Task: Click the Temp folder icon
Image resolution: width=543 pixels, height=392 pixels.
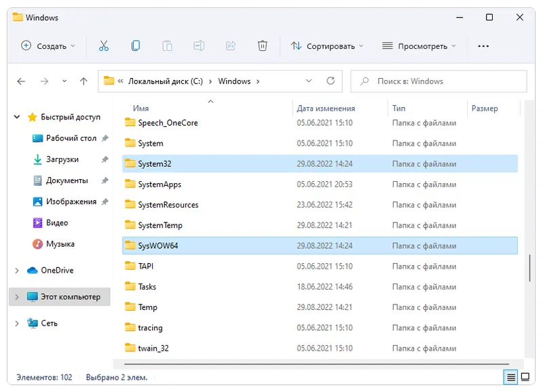Action: [x=130, y=307]
